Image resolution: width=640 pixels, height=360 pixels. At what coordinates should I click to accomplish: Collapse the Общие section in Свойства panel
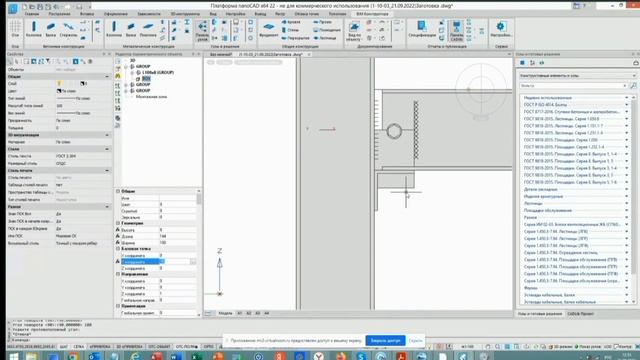pyautogui.click(x=107, y=76)
